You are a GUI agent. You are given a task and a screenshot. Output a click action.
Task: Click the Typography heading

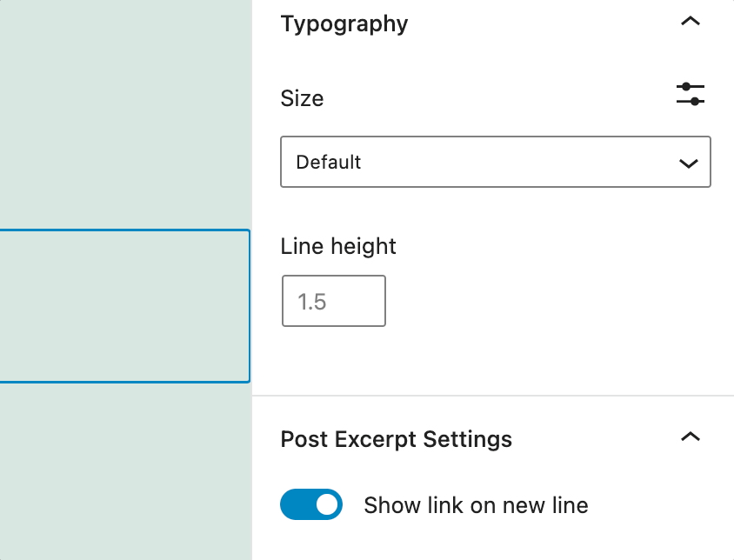pos(344,23)
